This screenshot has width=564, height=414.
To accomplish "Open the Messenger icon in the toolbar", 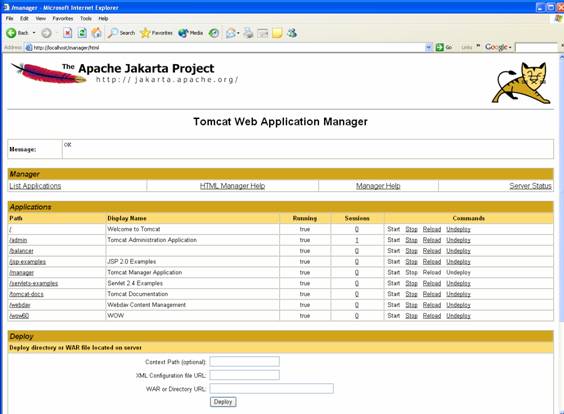I will pos(292,33).
